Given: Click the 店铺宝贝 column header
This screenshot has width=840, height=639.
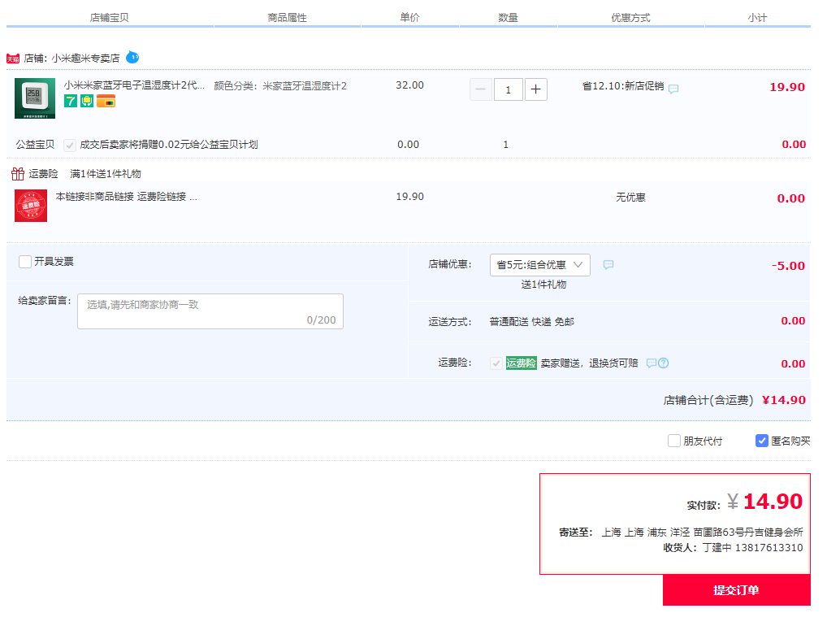Looking at the screenshot, I should 110,18.
